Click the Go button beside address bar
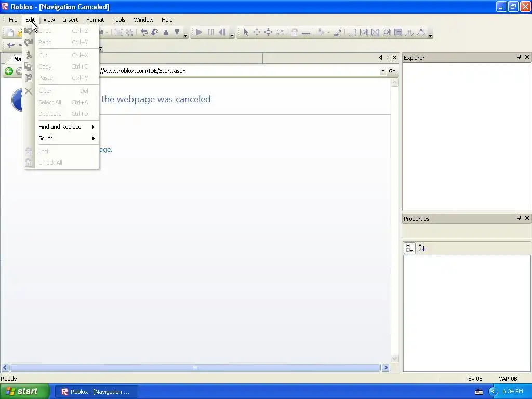Screen dimensions: 532x399 tap(392, 71)
